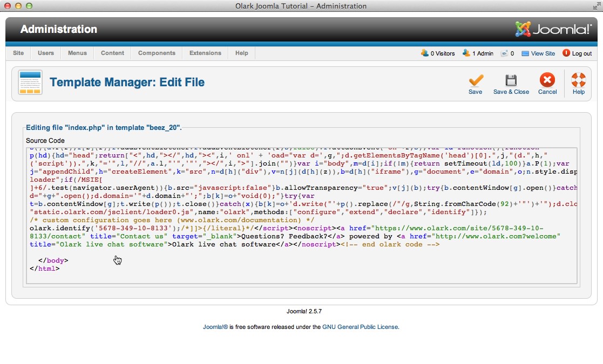
Task: Select the Site menu item
Action: [x=18, y=53]
